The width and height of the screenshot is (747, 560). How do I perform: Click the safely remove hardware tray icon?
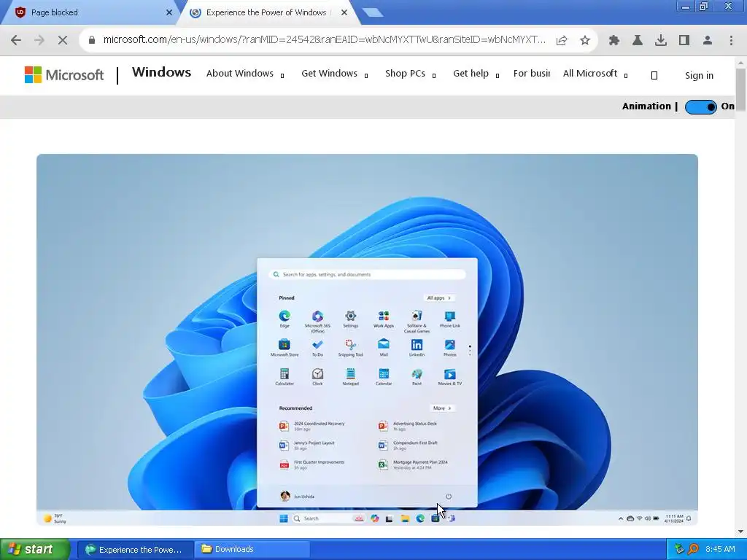[x=679, y=549]
